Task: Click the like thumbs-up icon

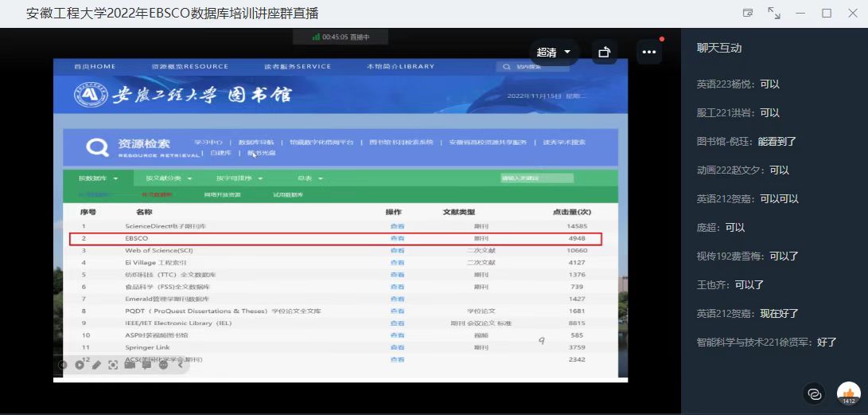Action: click(849, 393)
